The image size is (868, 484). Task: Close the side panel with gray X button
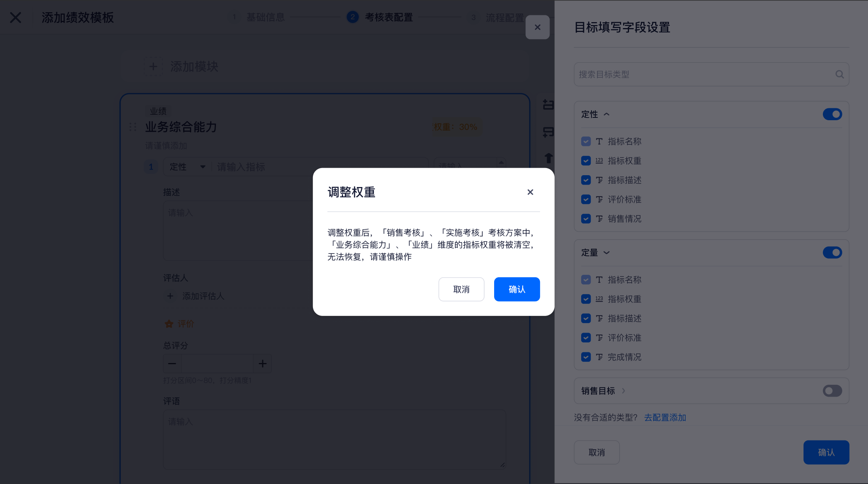coord(537,27)
